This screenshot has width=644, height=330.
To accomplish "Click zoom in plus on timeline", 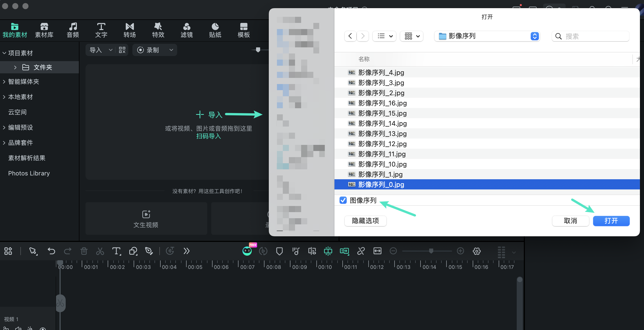I will pos(460,251).
